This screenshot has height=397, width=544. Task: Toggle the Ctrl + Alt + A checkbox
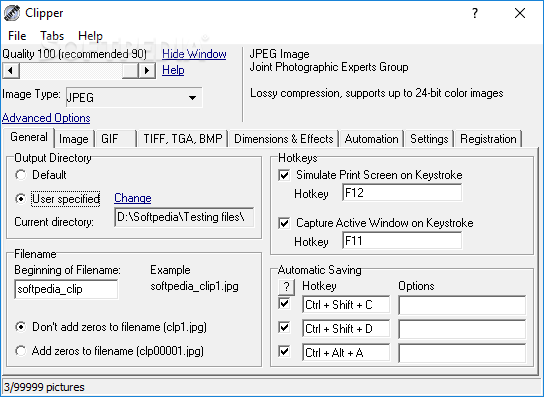(284, 352)
